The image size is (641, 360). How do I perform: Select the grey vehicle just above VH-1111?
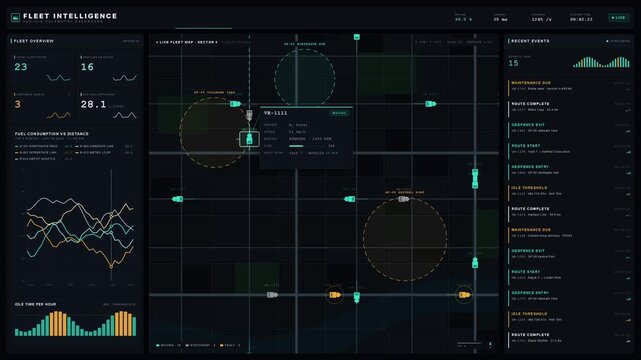pyautogui.click(x=249, y=115)
